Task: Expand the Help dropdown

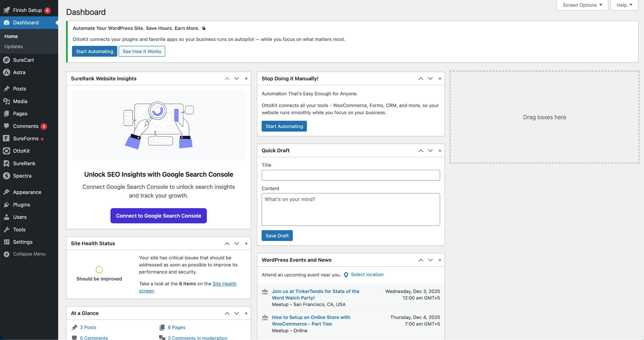Action: [624, 5]
